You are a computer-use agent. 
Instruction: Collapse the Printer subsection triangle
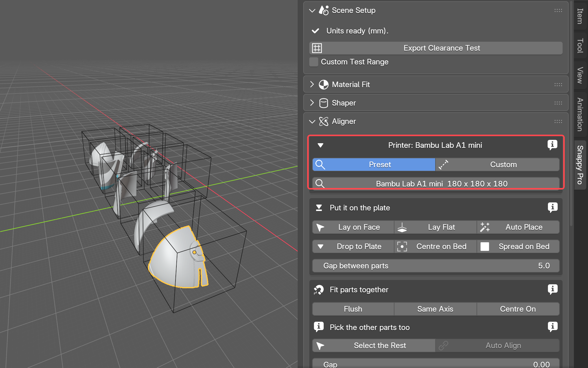pos(320,145)
